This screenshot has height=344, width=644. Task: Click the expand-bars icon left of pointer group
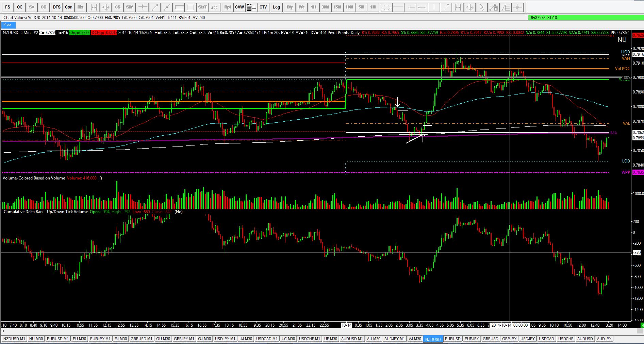click(458, 7)
